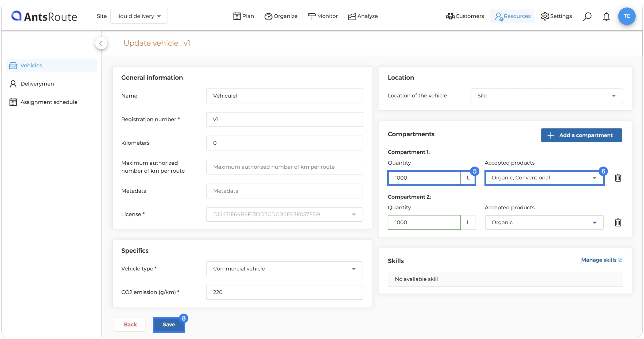Open the Settings menu
This screenshot has height=339, width=644.
[x=556, y=16]
